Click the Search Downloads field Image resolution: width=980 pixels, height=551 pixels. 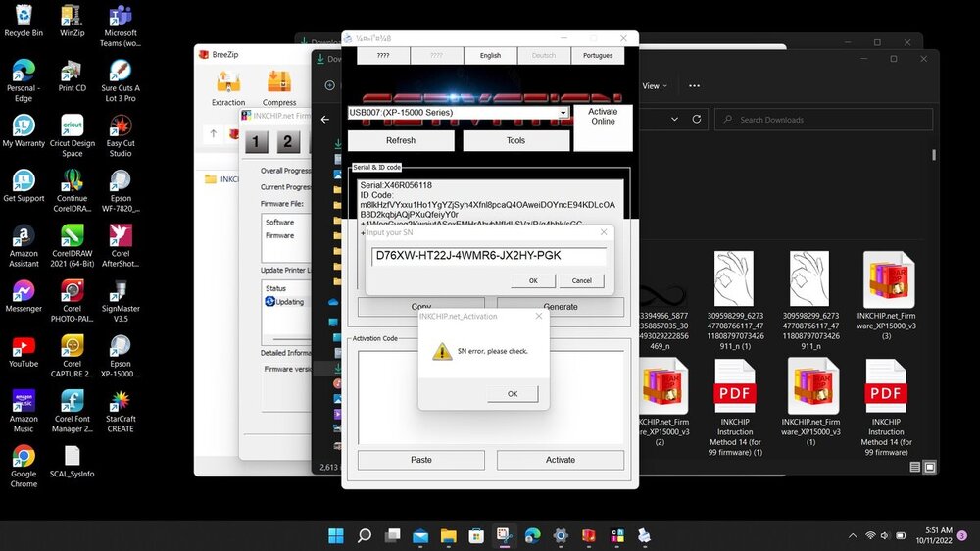click(824, 120)
